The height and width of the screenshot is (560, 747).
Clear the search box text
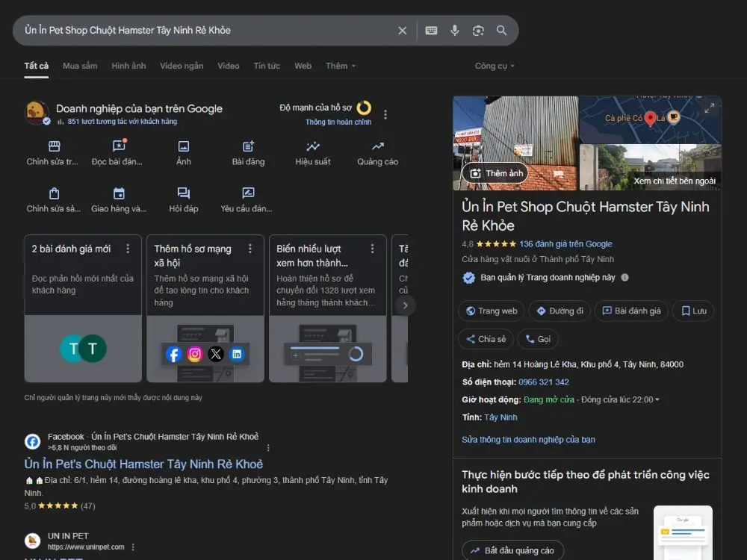tap(402, 31)
